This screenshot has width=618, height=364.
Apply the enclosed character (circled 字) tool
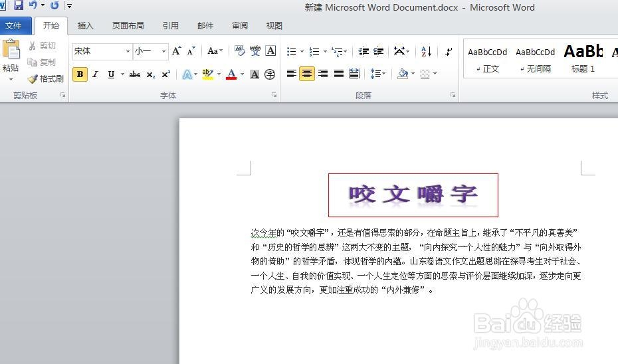point(270,74)
